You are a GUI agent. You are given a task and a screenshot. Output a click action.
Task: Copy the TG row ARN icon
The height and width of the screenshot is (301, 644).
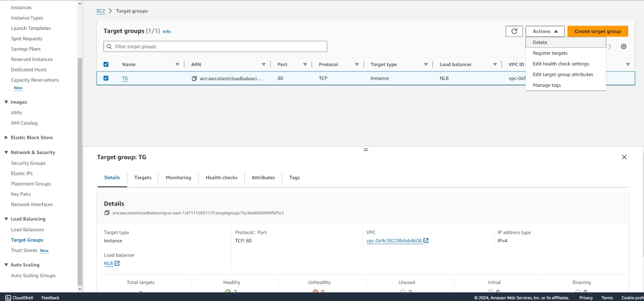point(194,78)
